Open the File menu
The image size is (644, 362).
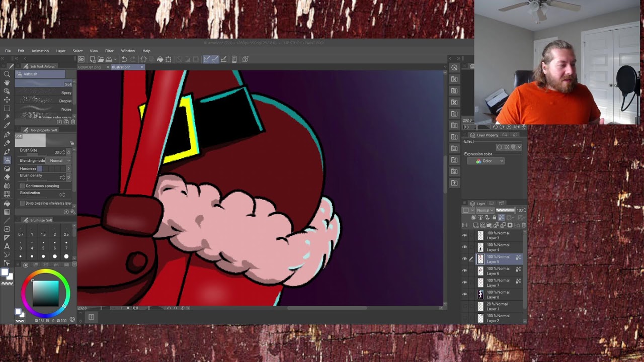[x=8, y=51]
